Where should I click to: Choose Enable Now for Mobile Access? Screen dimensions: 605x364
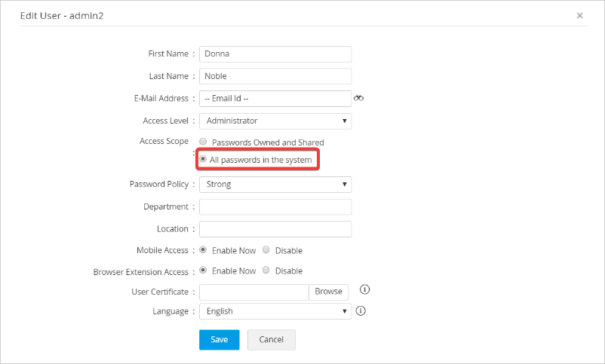203,250
